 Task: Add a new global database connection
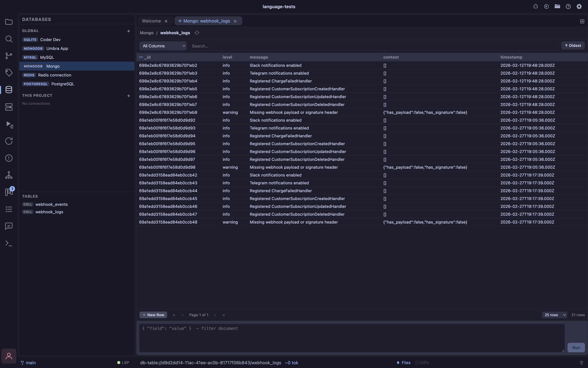pyautogui.click(x=128, y=31)
